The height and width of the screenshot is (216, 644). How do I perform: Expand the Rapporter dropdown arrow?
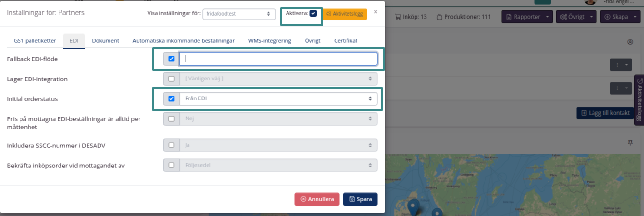[548, 17]
